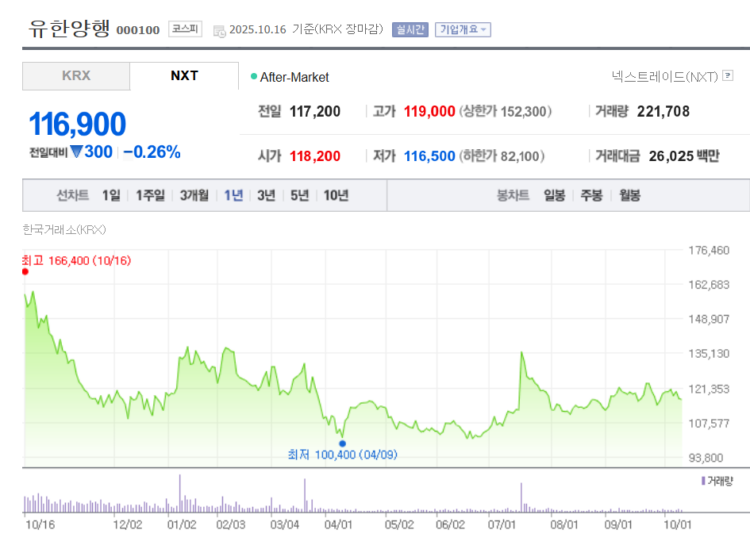Select the 3개월 line chart period
This screenshot has width=750, height=549.
pos(195,195)
